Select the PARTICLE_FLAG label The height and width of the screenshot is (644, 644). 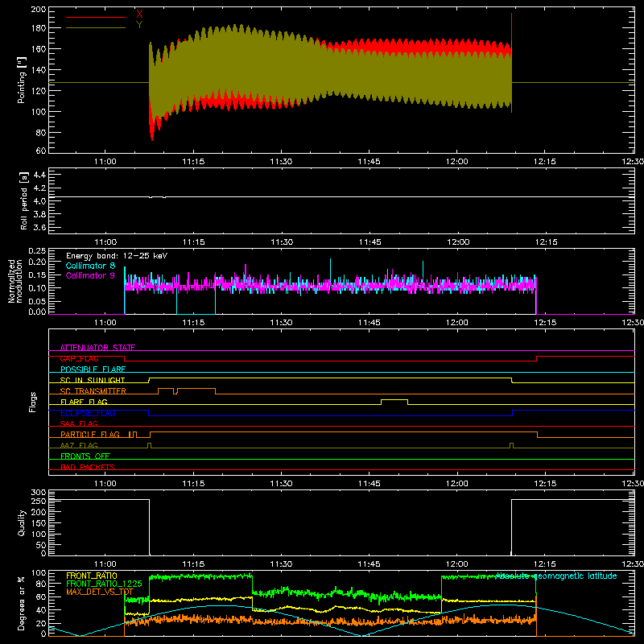[90, 434]
